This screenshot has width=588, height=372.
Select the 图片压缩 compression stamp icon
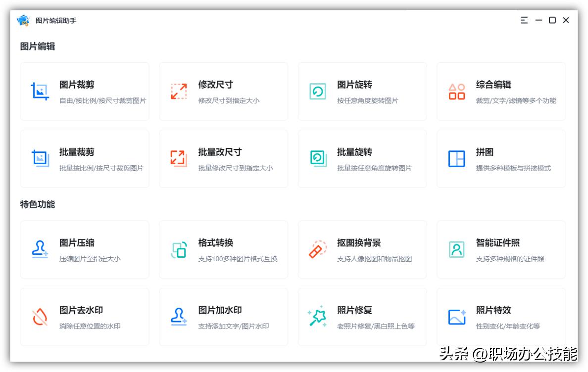pos(40,249)
